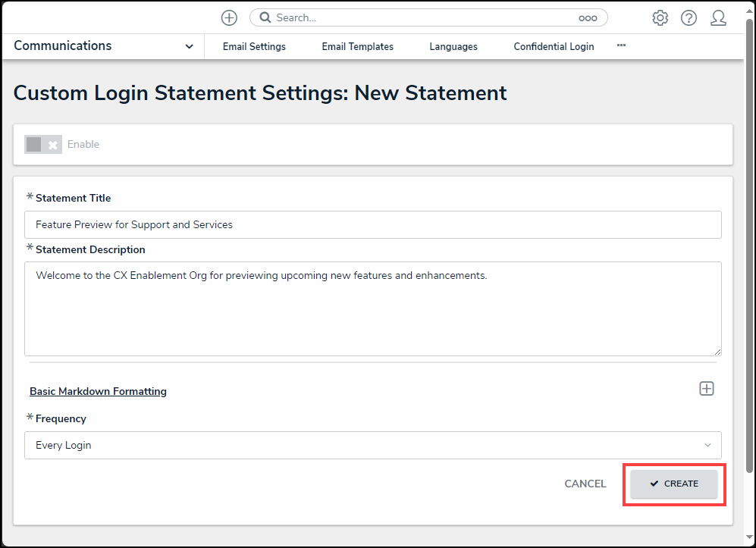
Task: Click the Cancel button
Action: tap(585, 484)
